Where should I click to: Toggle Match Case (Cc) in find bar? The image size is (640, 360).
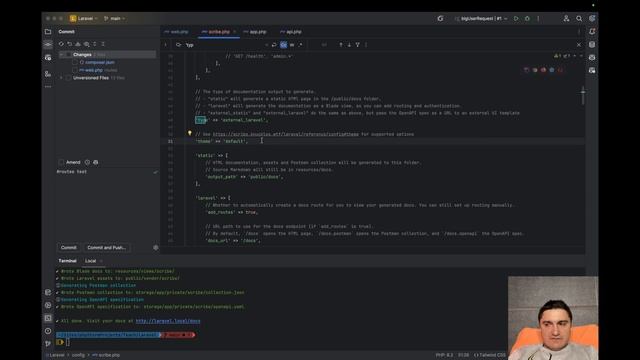click(x=283, y=45)
